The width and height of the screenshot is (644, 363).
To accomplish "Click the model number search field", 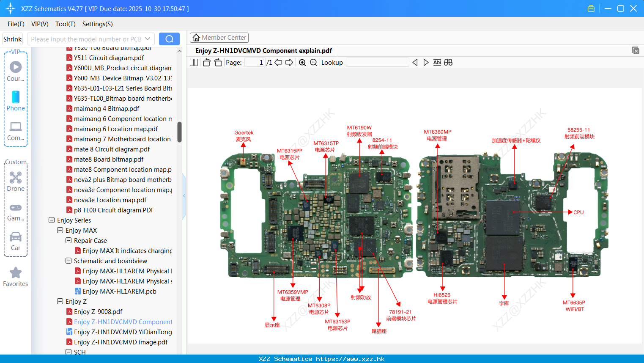I will pyautogui.click(x=86, y=39).
